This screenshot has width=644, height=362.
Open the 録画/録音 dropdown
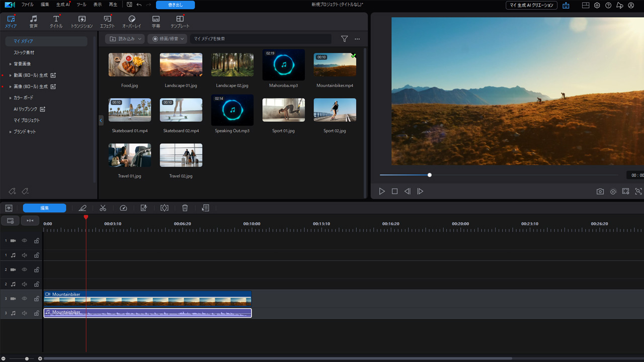coord(168,39)
